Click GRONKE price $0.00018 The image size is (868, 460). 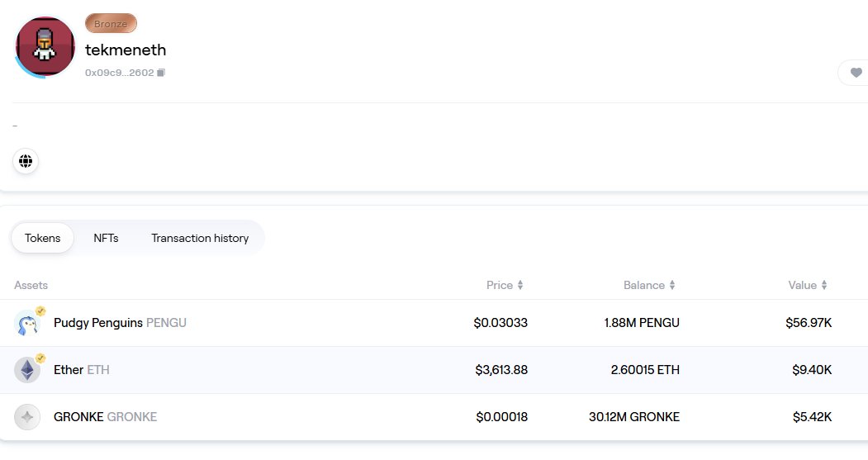(x=501, y=417)
